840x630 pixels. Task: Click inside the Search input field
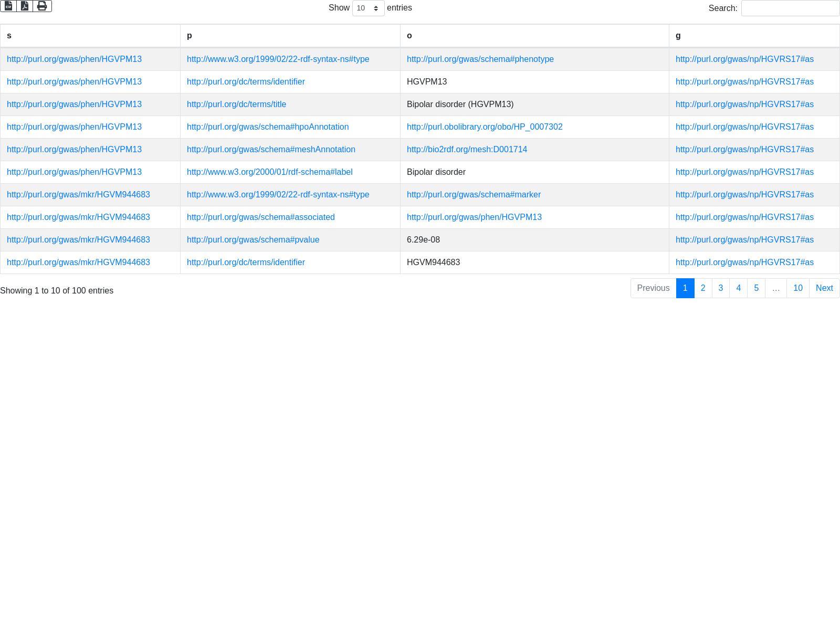(790, 8)
